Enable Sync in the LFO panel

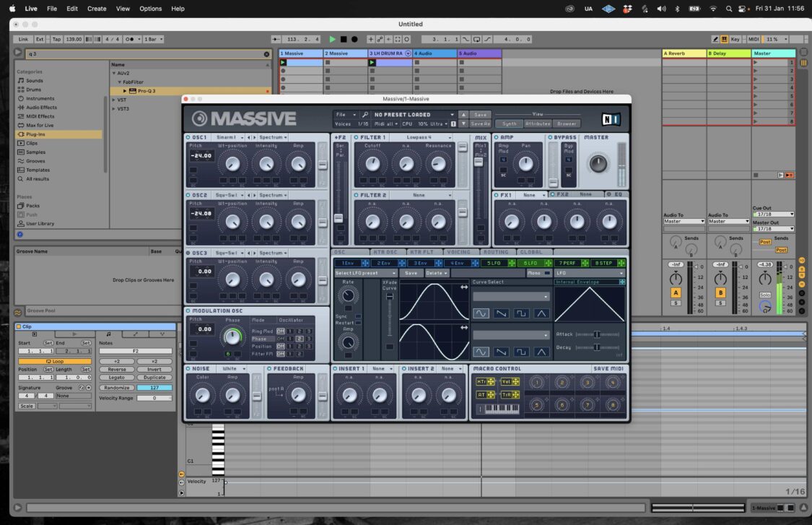coord(357,316)
